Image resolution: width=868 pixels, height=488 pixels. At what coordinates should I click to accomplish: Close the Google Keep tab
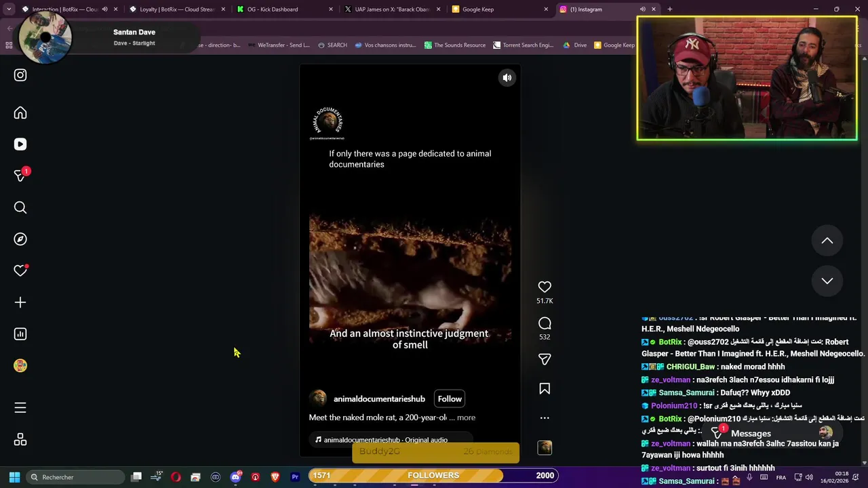546,9
